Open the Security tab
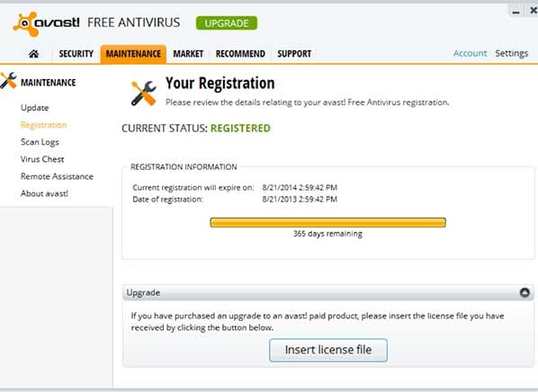The image size is (538, 392). 76,54
